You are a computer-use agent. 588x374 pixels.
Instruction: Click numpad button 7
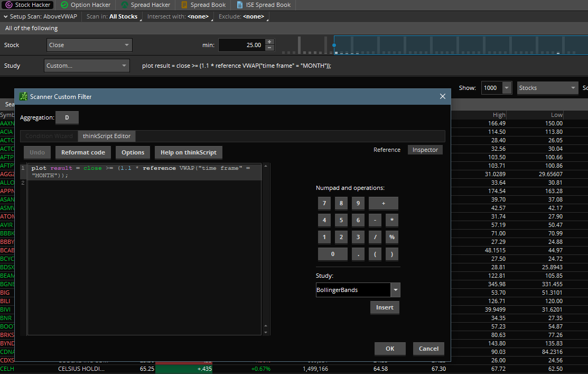(x=324, y=203)
